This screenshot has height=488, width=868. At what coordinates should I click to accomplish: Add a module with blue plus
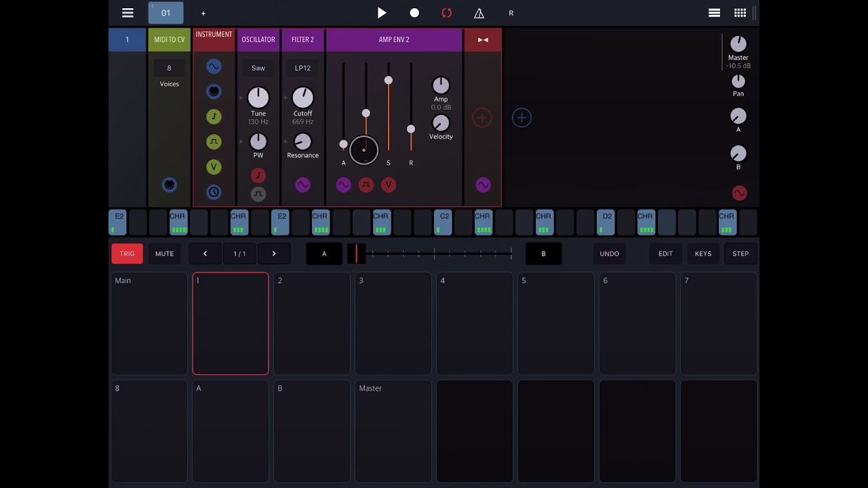point(521,117)
